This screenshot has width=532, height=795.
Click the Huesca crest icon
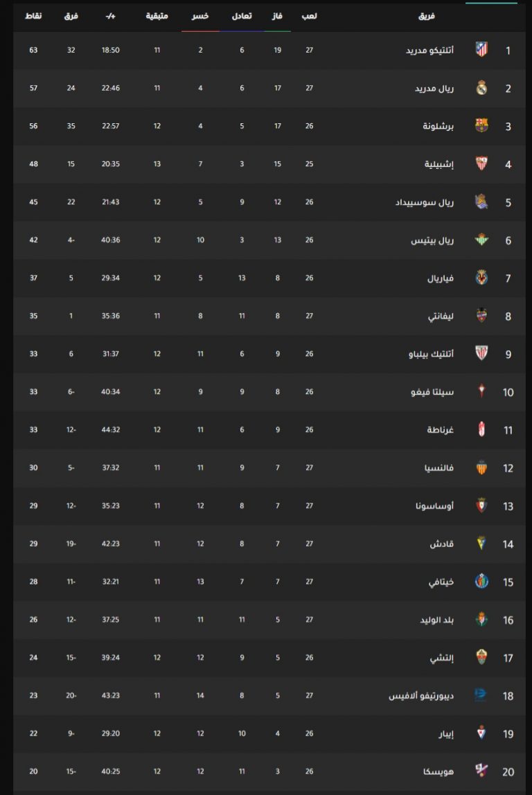pos(481,771)
